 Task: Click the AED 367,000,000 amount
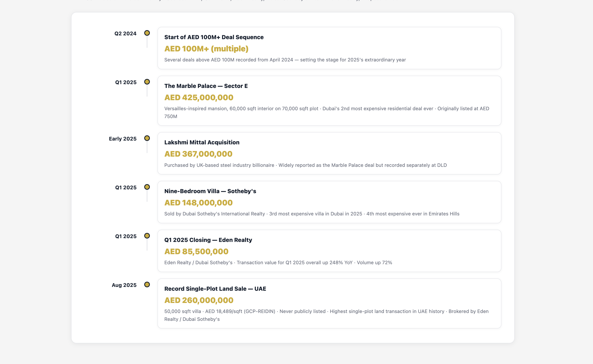click(198, 154)
